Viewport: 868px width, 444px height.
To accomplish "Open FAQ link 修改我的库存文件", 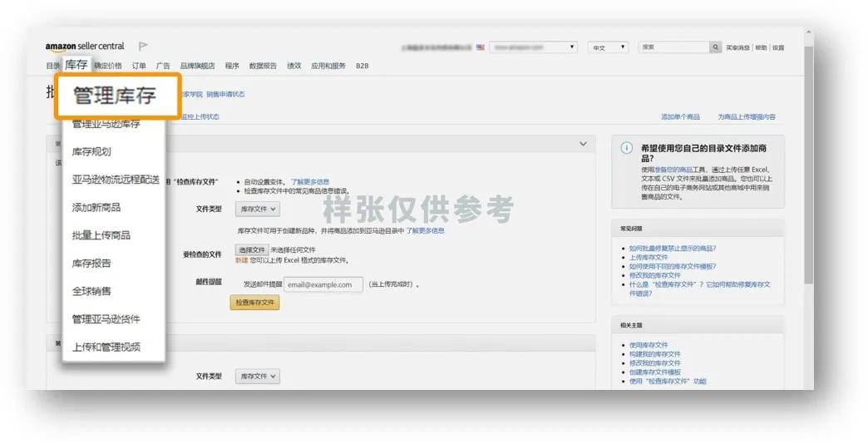I will 655,275.
